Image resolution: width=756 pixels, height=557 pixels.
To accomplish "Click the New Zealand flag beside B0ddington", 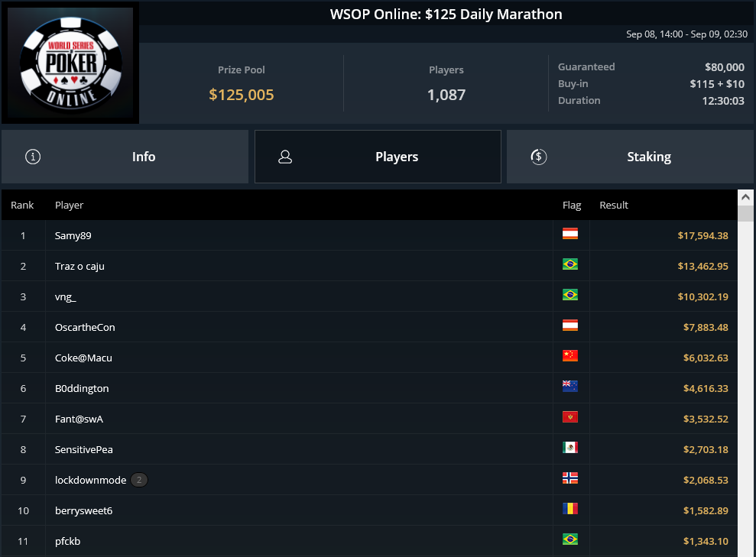I will [x=570, y=386].
